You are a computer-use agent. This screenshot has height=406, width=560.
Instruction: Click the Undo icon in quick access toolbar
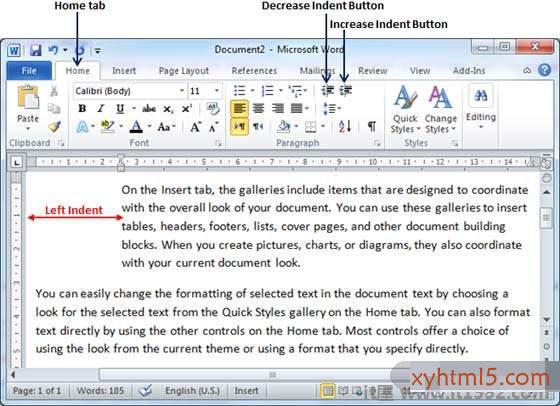click(x=53, y=50)
